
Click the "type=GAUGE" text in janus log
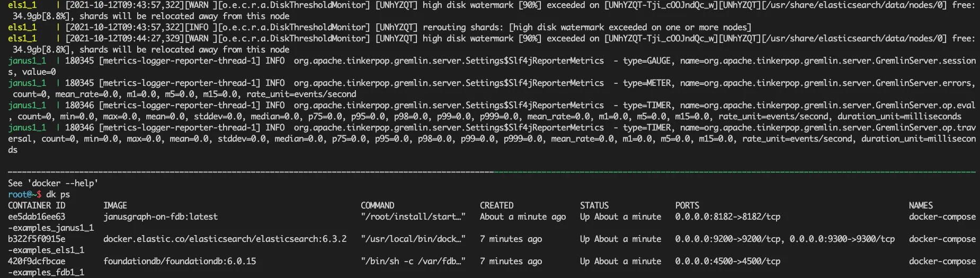pos(647,60)
